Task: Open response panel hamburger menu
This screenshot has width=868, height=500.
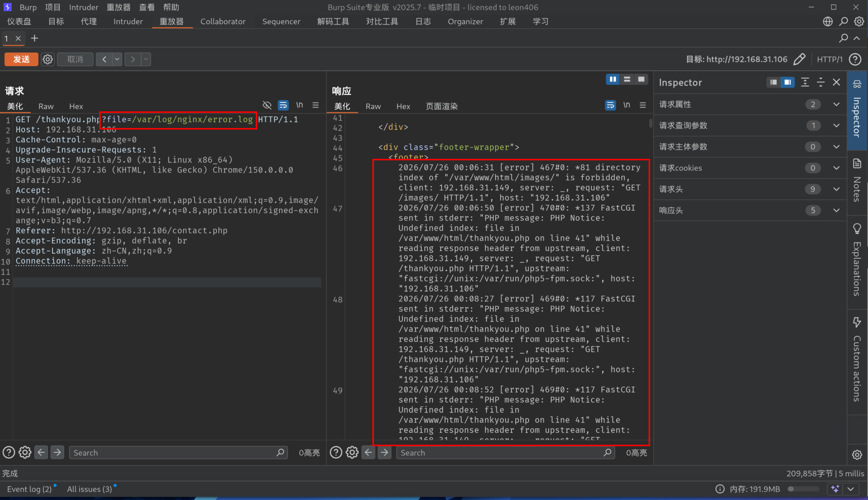Action: click(x=643, y=105)
